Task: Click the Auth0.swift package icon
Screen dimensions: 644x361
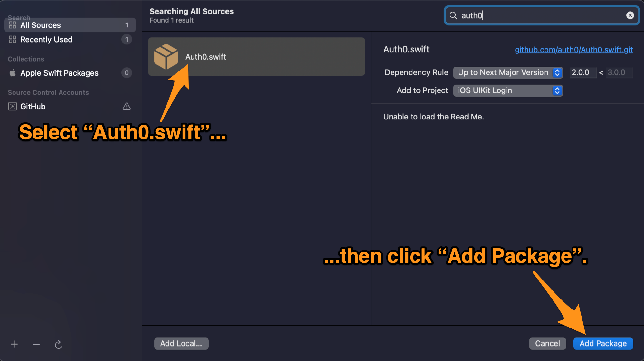Action: click(166, 56)
